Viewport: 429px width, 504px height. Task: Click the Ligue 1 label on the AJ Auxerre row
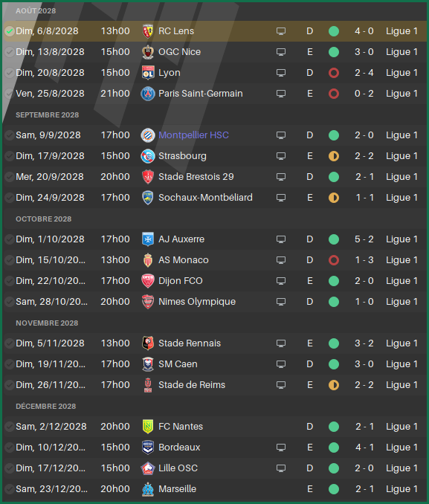(401, 239)
